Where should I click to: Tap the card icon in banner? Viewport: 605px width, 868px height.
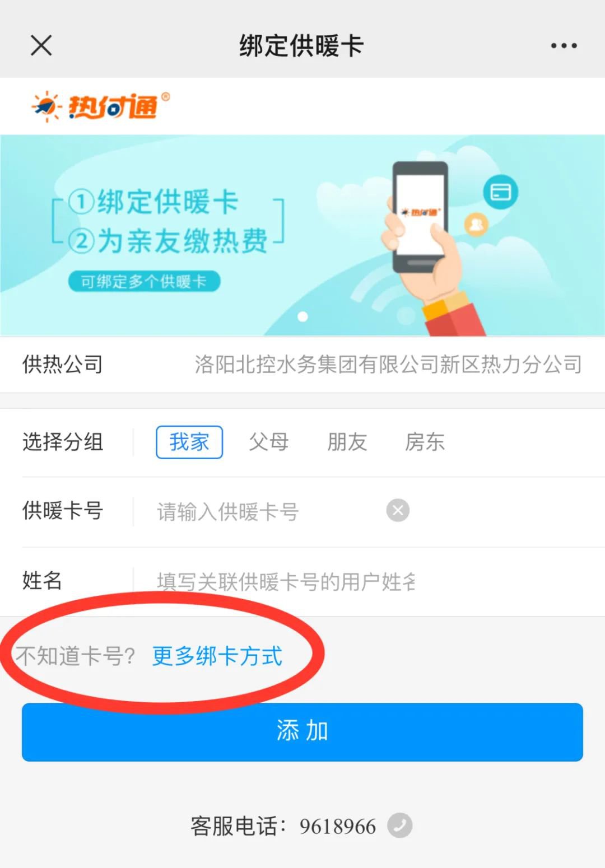[x=500, y=192]
